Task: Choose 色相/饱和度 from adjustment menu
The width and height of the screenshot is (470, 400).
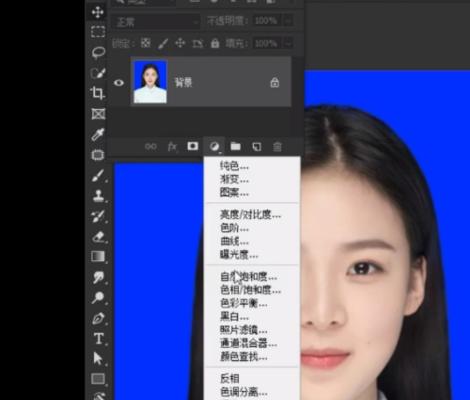Action: pyautogui.click(x=250, y=290)
